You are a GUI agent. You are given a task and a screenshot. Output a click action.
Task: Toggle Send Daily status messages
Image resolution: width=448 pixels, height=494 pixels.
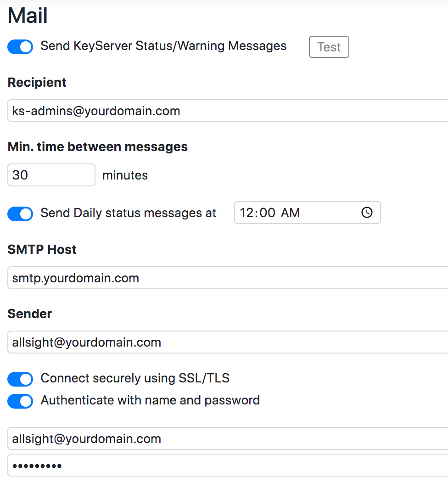click(x=20, y=213)
